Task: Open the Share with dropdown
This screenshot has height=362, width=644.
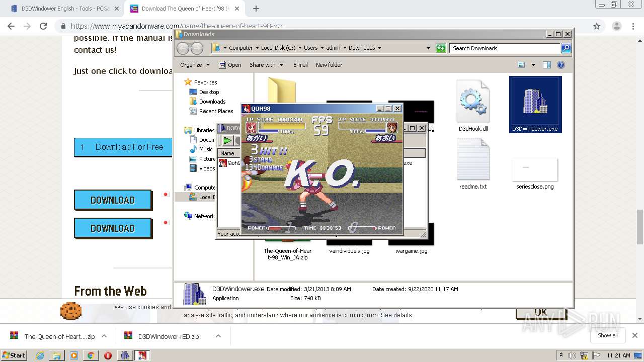Action: coord(266,65)
